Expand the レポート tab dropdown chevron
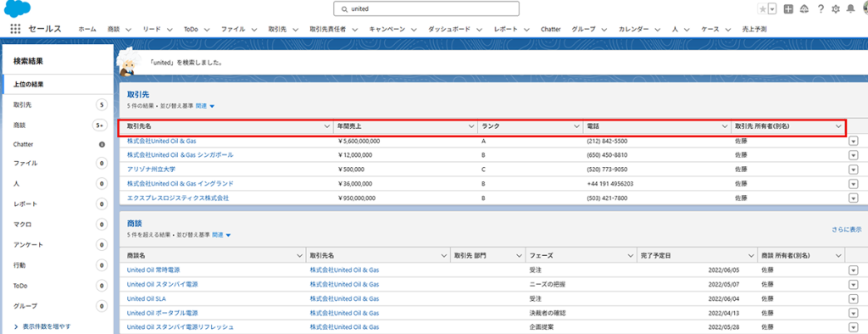The image size is (868, 334). pyautogui.click(x=527, y=30)
